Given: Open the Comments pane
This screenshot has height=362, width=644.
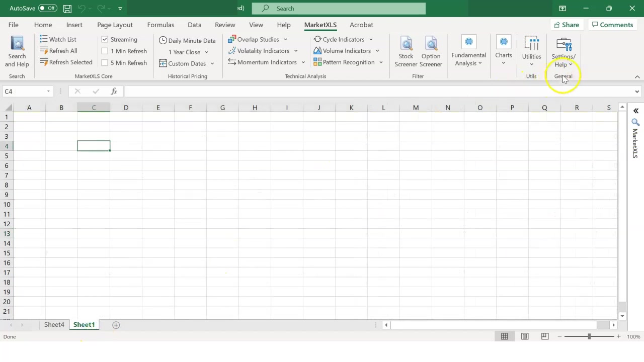Looking at the screenshot, I should (612, 25).
